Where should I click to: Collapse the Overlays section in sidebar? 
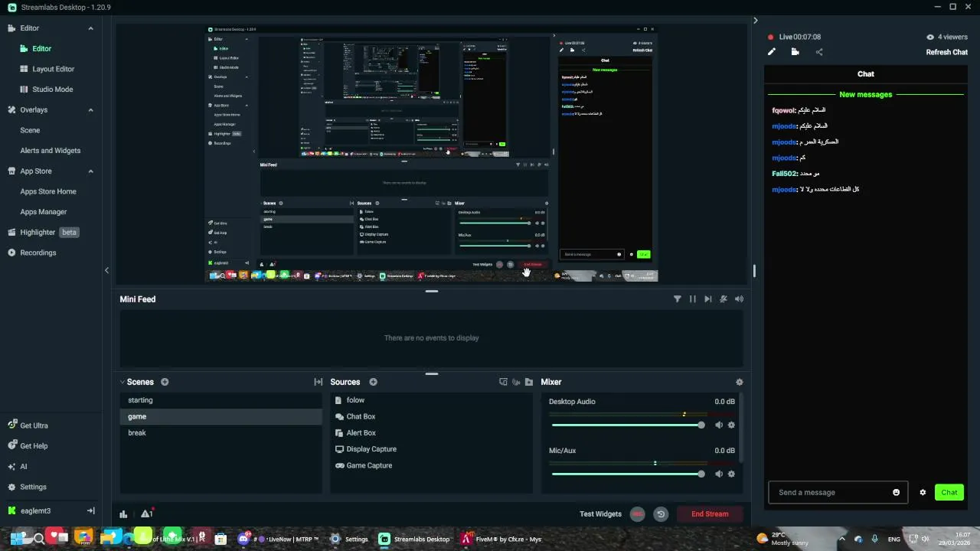click(90, 110)
